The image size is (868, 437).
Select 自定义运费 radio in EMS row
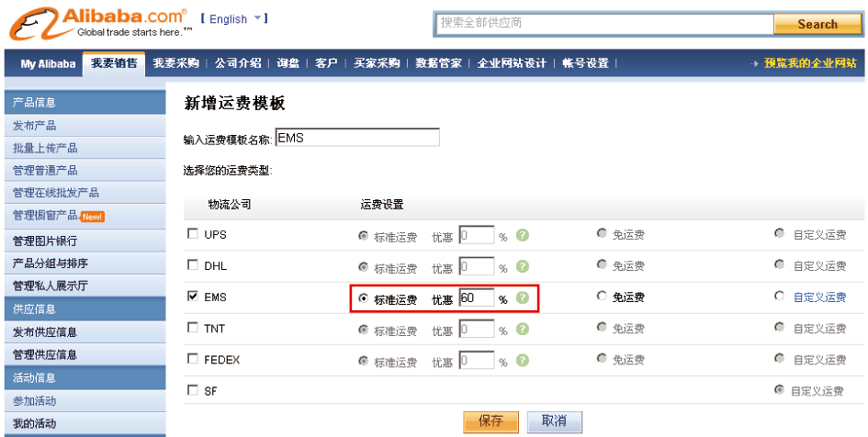780,296
